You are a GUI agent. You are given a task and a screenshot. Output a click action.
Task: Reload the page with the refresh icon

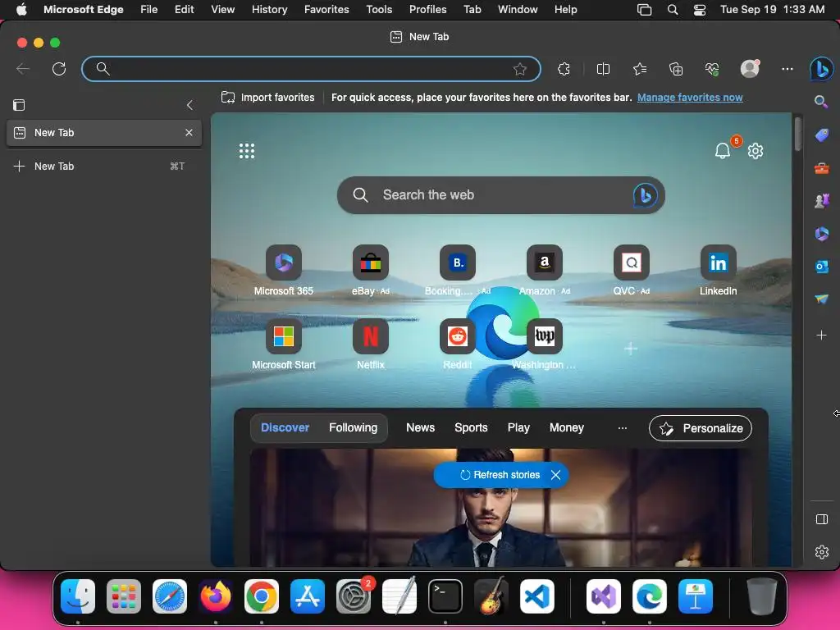[59, 69]
